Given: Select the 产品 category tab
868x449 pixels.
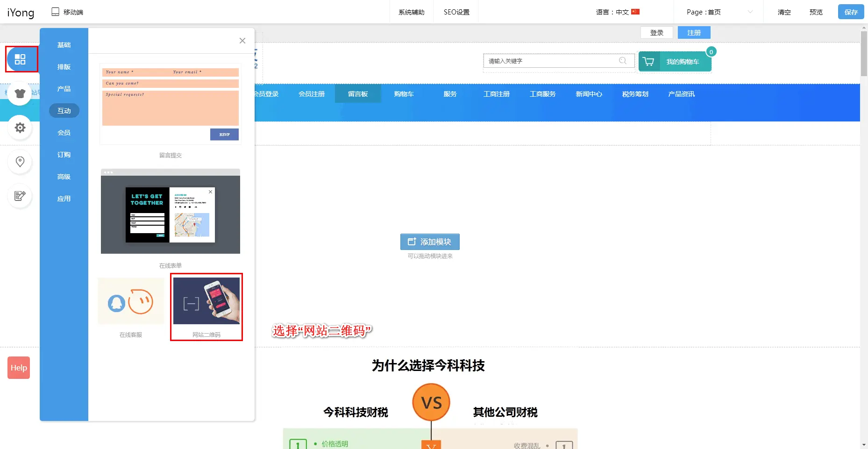Looking at the screenshot, I should [x=64, y=89].
